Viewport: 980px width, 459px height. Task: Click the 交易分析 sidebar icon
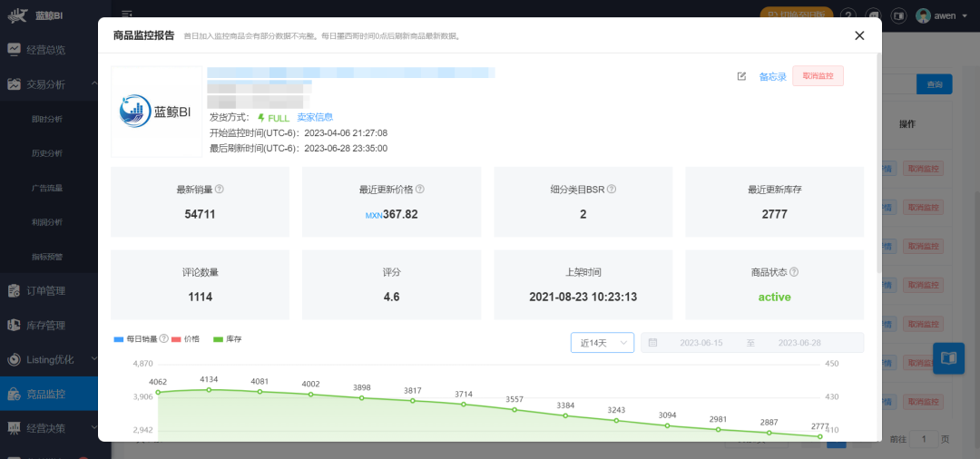[14, 84]
